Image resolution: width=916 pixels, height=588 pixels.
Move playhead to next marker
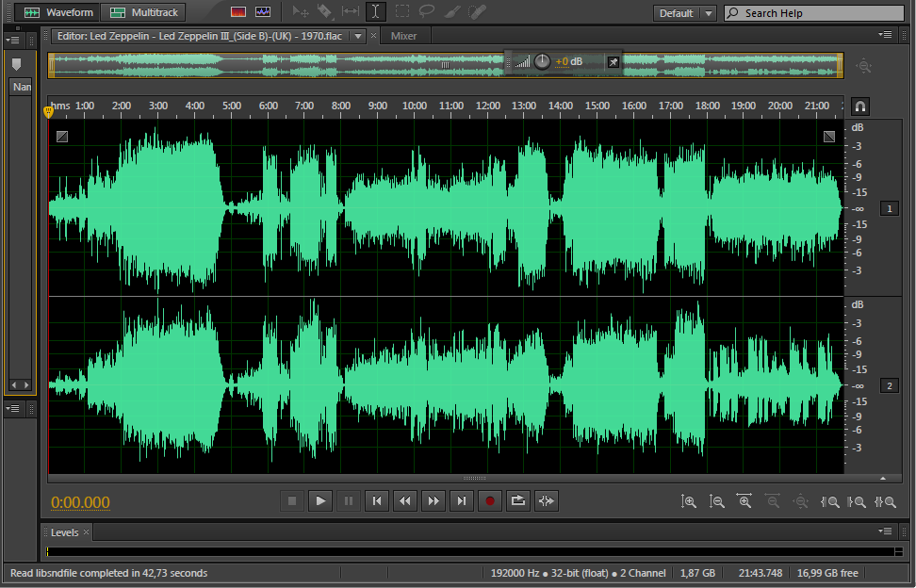tap(462, 501)
